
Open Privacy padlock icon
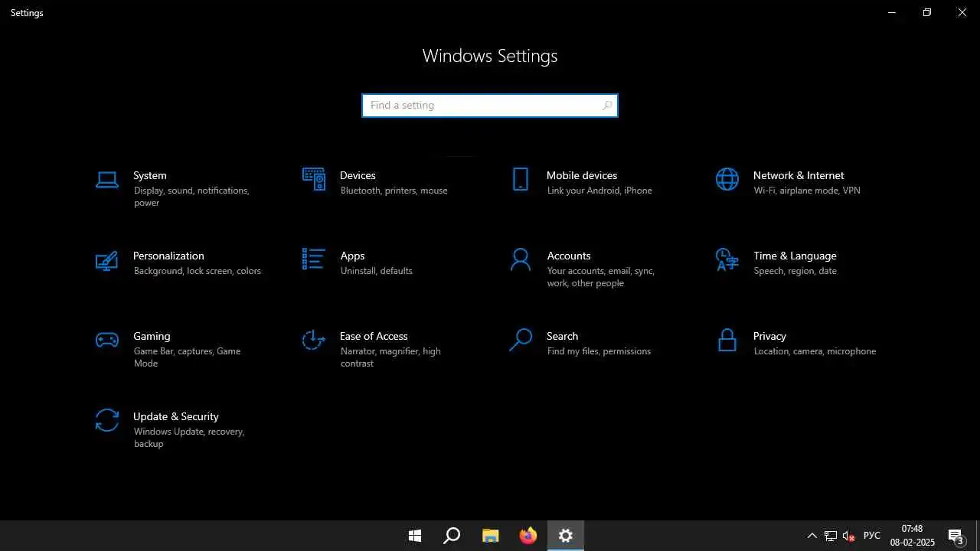click(x=727, y=340)
